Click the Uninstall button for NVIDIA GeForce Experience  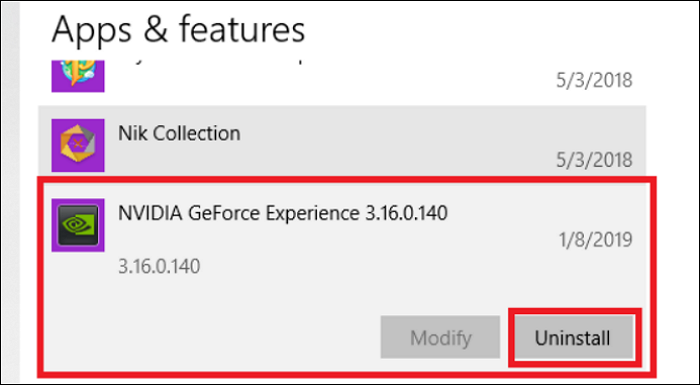[x=574, y=337]
